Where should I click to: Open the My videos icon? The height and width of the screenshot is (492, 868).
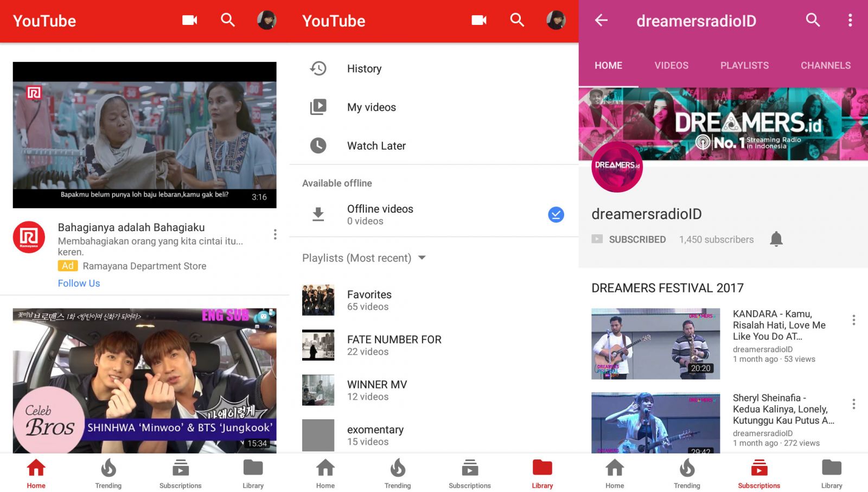(x=318, y=107)
